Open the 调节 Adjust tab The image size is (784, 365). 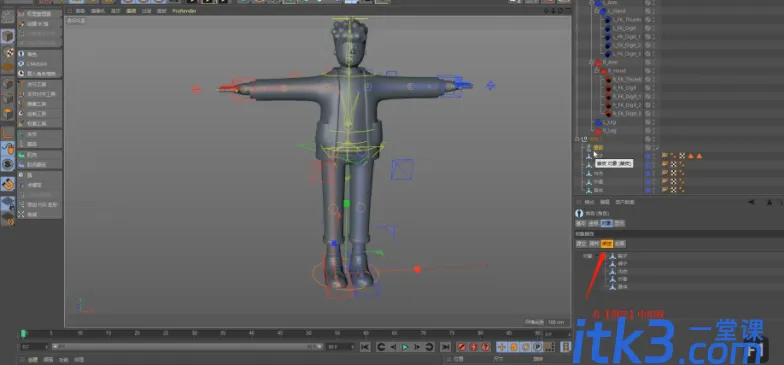coord(594,244)
